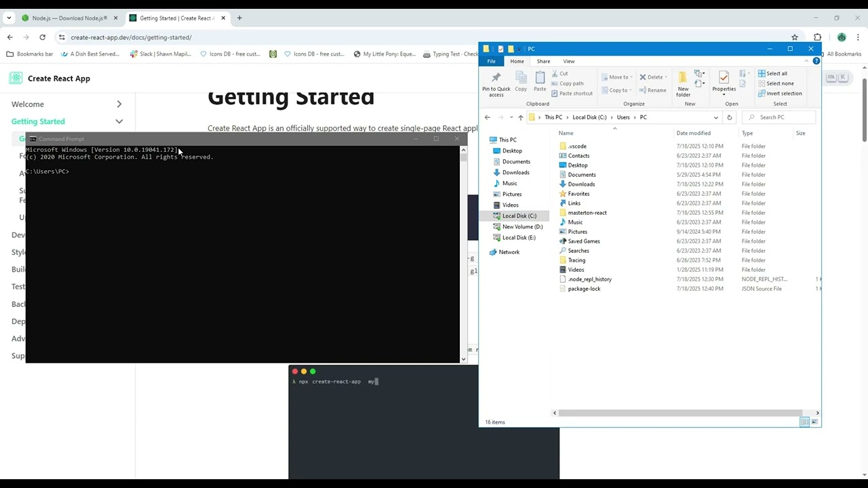This screenshot has height=488, width=868.
Task: Open recent locations dropdown in Explorer
Action: tap(511, 117)
